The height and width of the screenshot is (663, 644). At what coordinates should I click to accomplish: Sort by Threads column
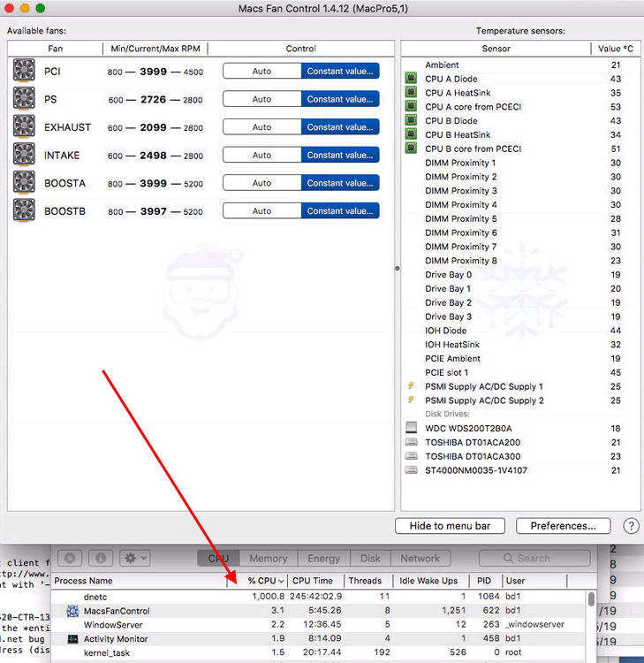click(x=368, y=581)
